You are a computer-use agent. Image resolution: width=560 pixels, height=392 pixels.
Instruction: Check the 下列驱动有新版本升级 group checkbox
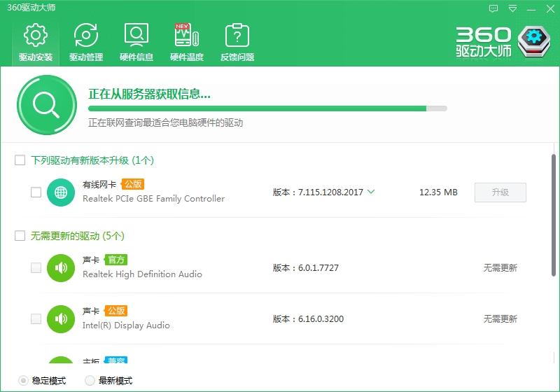(x=20, y=160)
